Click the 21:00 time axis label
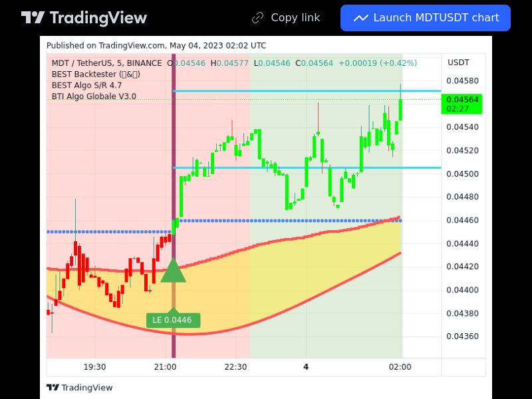Image resolution: width=532 pixels, height=399 pixels. pyautogui.click(x=165, y=367)
